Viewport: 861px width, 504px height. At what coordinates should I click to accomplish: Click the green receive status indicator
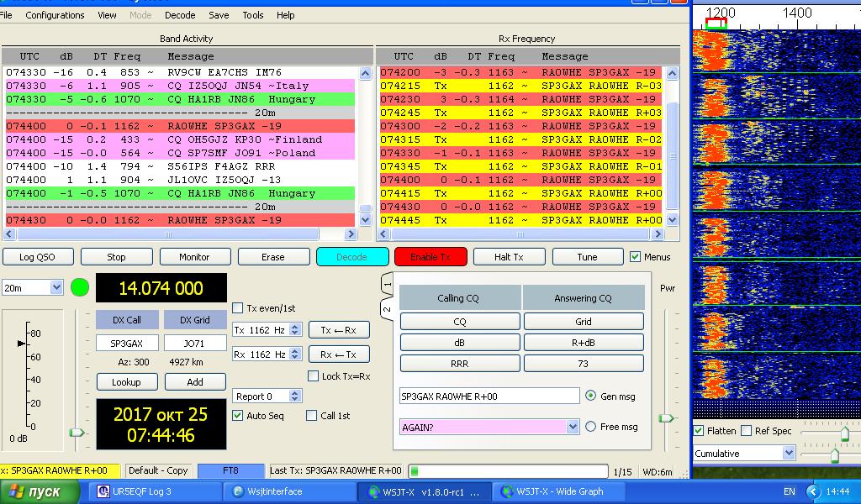[x=80, y=287]
